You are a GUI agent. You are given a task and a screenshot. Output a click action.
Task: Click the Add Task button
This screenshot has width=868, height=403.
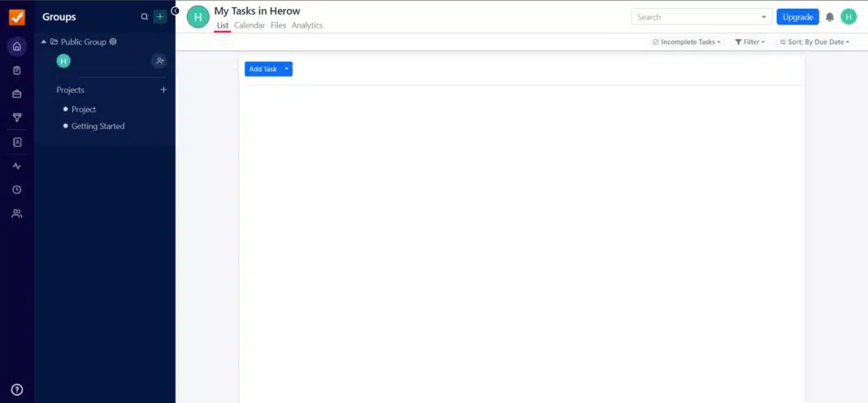point(263,69)
